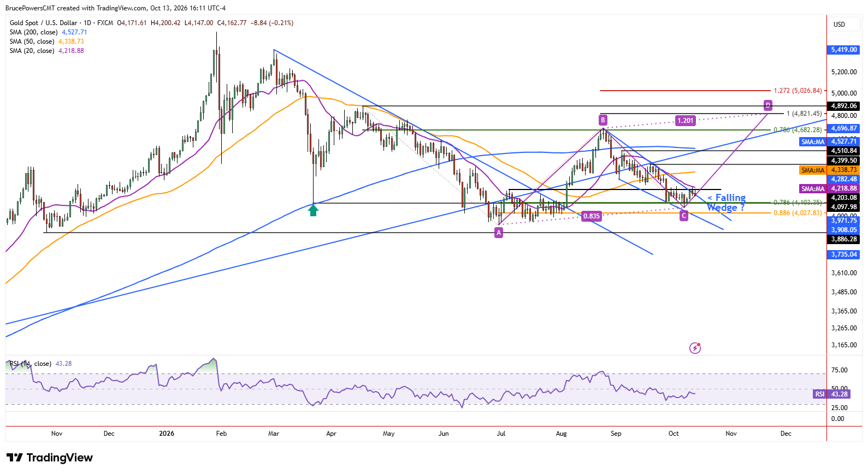
Task: Click the 'Falling Wedge ?' annotation text
Action: [x=727, y=203]
